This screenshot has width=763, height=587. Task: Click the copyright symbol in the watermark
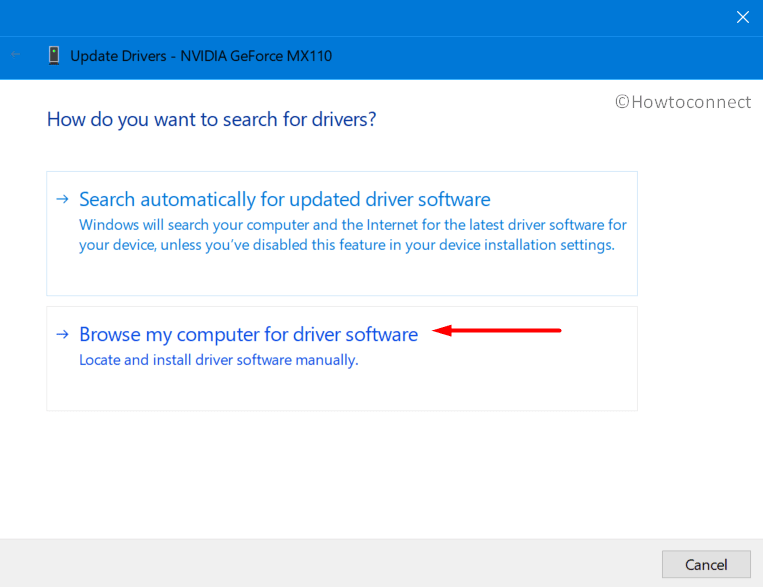pyautogui.click(x=621, y=102)
